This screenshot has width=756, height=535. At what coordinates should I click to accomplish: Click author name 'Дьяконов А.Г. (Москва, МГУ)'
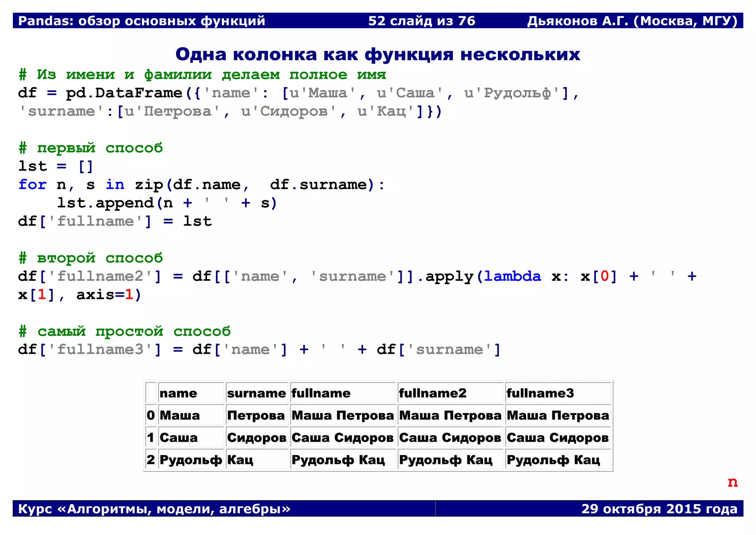click(x=632, y=21)
